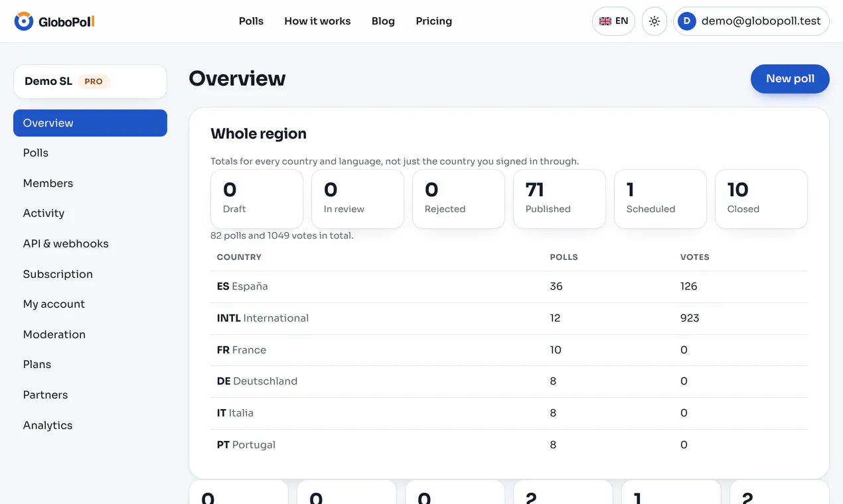Open the EN language selector
The image size is (843, 504).
click(x=613, y=21)
